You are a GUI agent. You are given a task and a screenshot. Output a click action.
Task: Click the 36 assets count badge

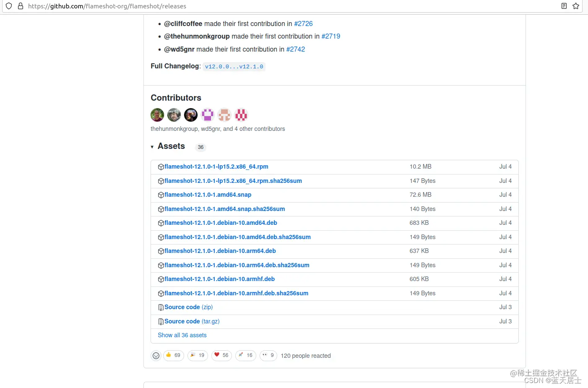[200, 147]
